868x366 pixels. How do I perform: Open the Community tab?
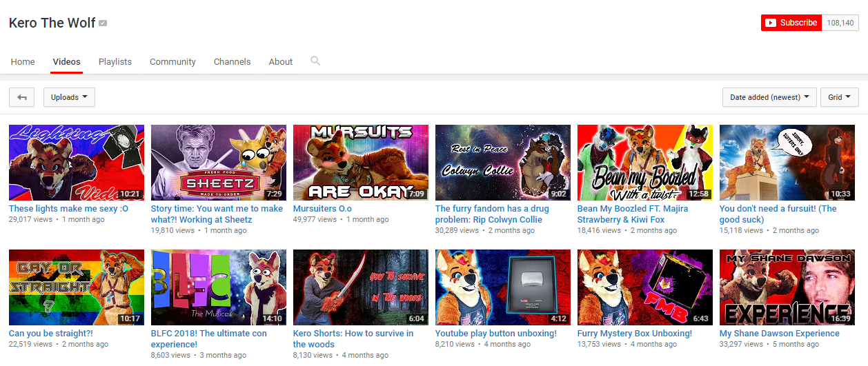pos(172,61)
